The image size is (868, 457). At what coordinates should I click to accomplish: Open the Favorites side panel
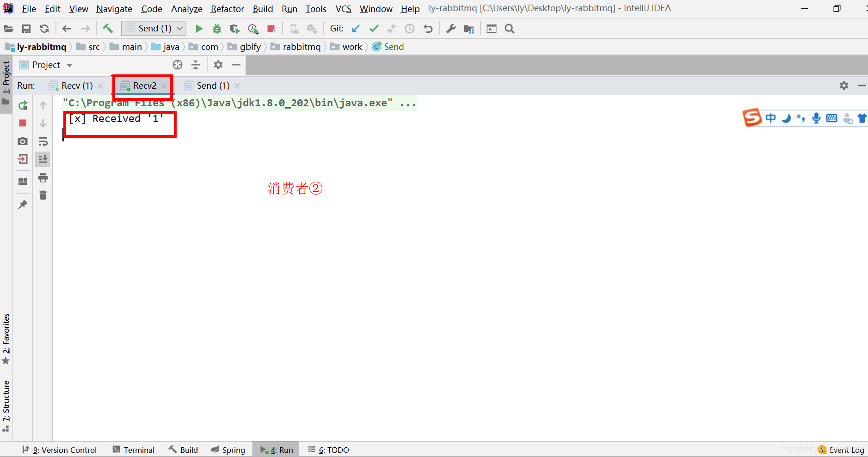tap(6, 339)
